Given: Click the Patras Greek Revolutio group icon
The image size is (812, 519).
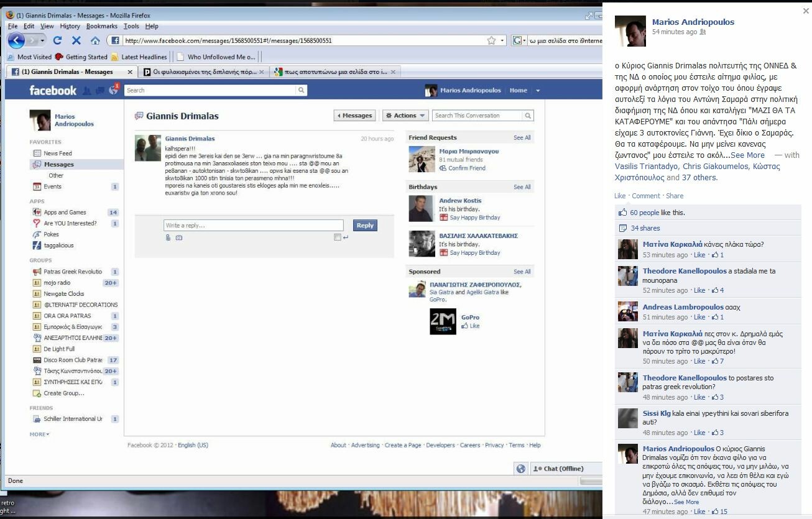Looking at the screenshot, I should pos(37,272).
